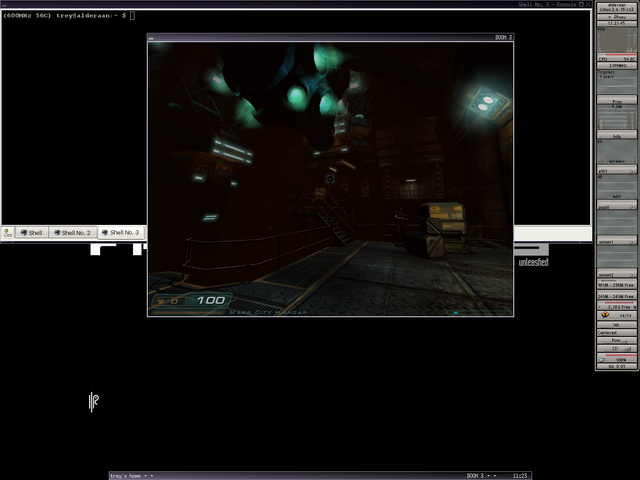The width and height of the screenshot is (640, 480).
Task: Click the crosshair in the DOOM 3 viewport
Action: click(330, 179)
